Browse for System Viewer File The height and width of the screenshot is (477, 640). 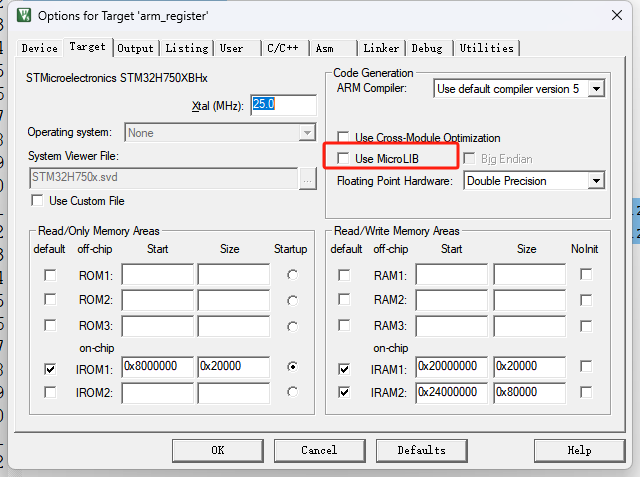click(308, 179)
